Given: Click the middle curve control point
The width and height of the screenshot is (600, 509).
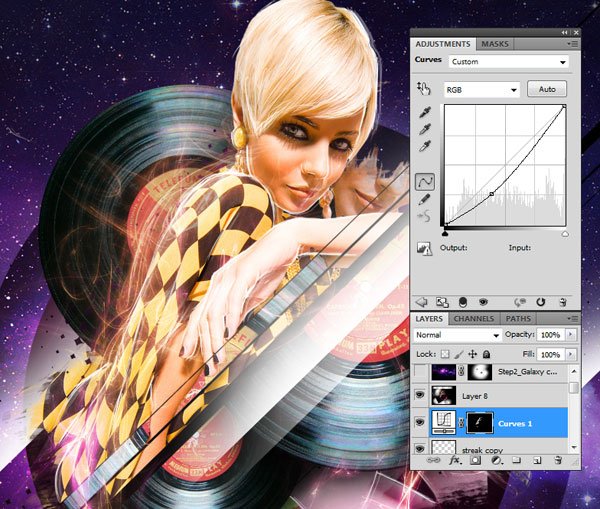Looking at the screenshot, I should point(492,194).
